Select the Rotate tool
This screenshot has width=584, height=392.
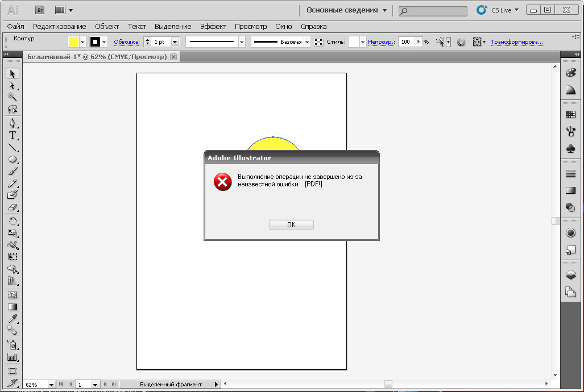13,221
